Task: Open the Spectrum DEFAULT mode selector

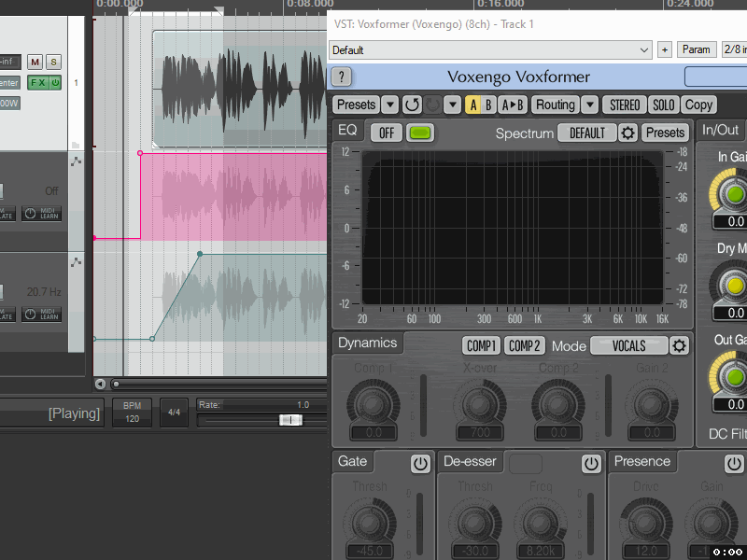Action: tap(587, 133)
